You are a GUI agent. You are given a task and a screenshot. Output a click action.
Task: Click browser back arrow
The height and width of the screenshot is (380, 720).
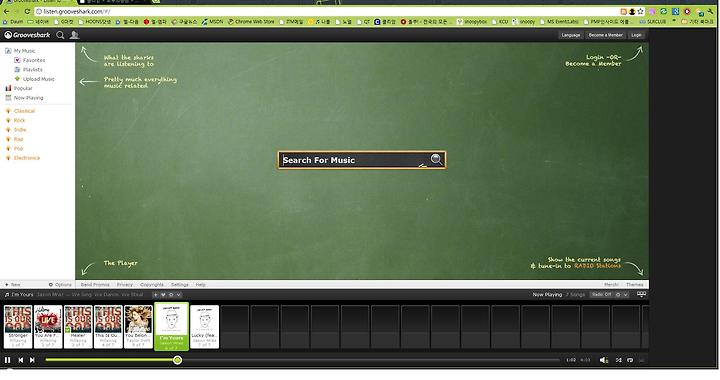point(6,11)
